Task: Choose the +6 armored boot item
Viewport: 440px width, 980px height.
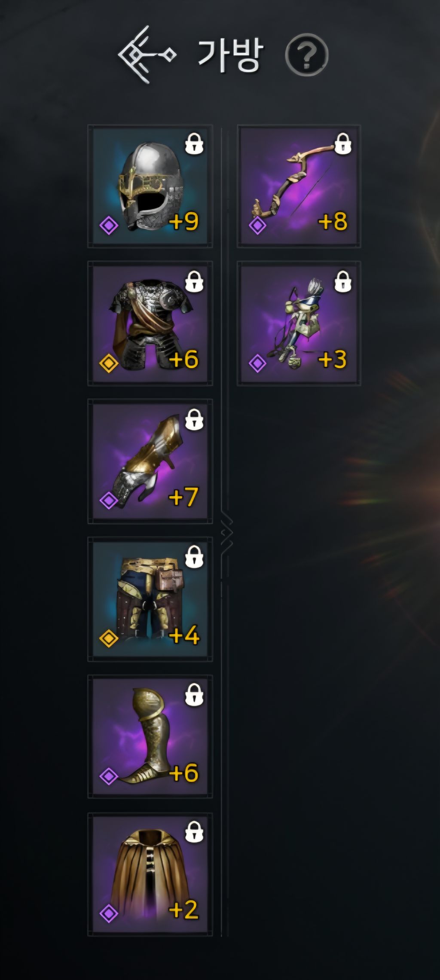Action: tap(150, 736)
